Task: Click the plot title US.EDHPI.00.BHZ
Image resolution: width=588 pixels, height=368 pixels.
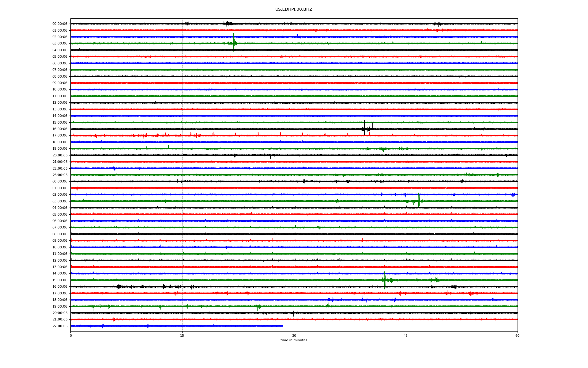Action: [294, 10]
